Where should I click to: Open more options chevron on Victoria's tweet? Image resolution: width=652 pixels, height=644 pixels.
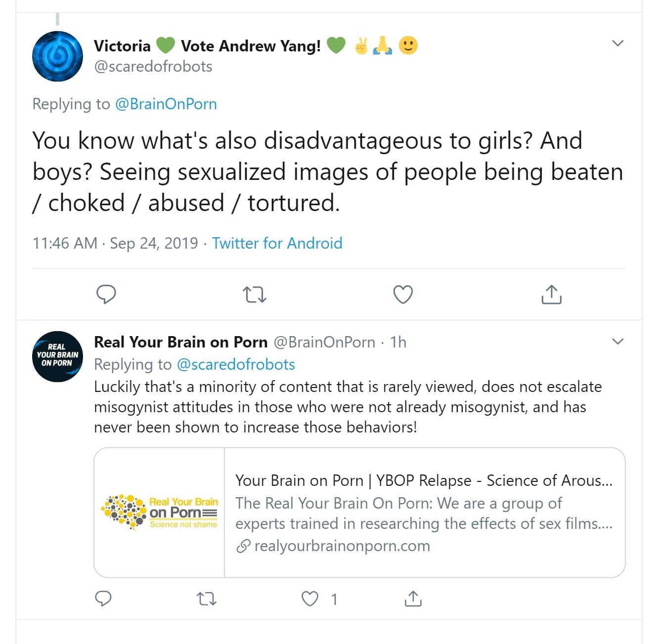617,43
